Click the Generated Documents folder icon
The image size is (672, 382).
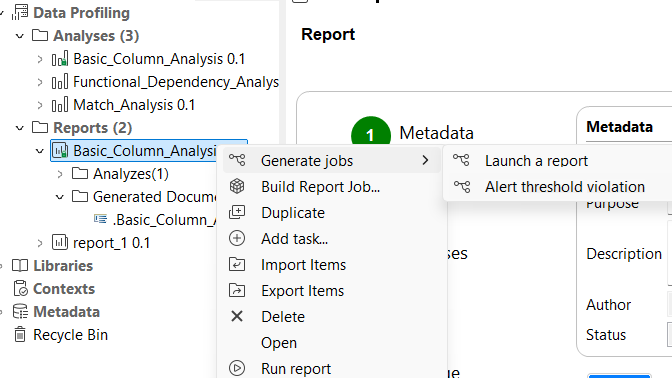pos(80,196)
